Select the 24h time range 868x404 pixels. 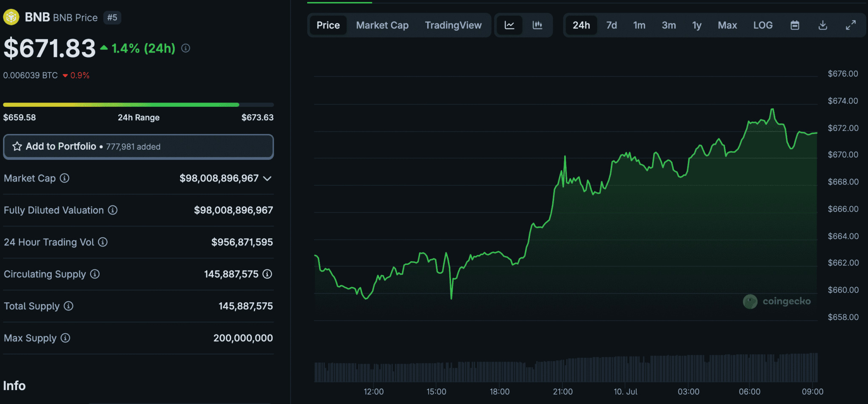click(581, 25)
